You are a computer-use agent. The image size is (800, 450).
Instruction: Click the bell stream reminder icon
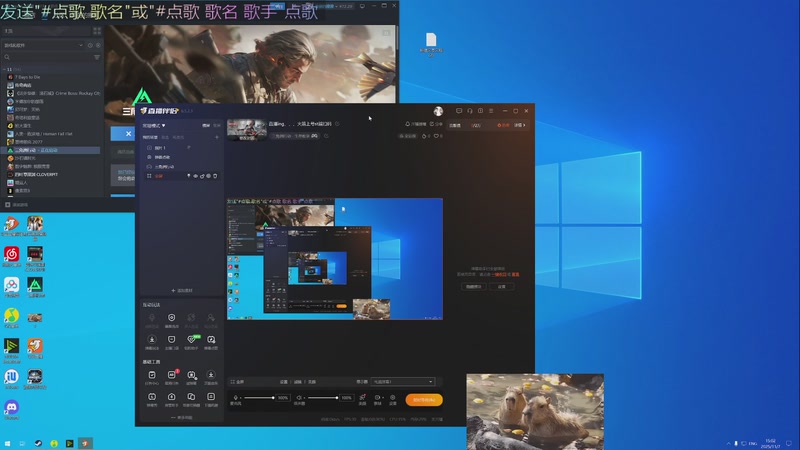[407, 123]
